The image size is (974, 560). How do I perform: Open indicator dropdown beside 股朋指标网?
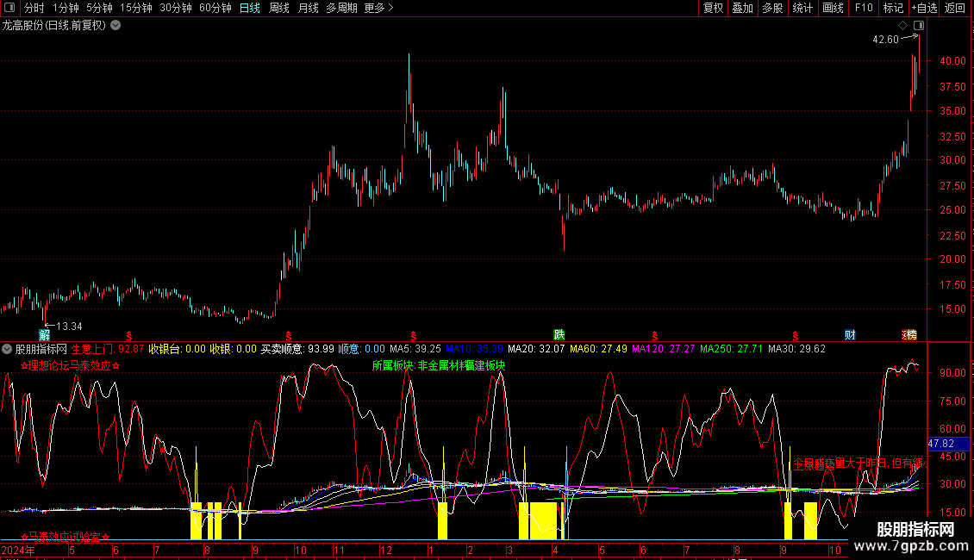click(7, 349)
